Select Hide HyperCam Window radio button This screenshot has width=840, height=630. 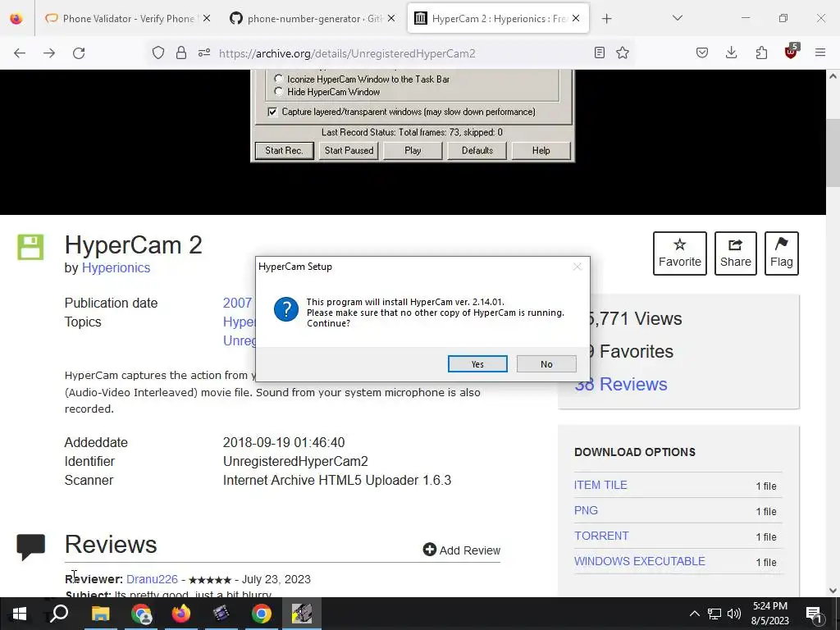click(x=279, y=92)
